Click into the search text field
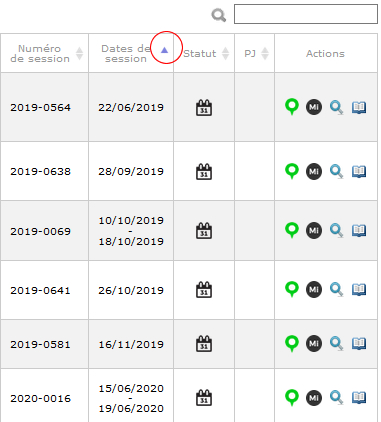 306,14
